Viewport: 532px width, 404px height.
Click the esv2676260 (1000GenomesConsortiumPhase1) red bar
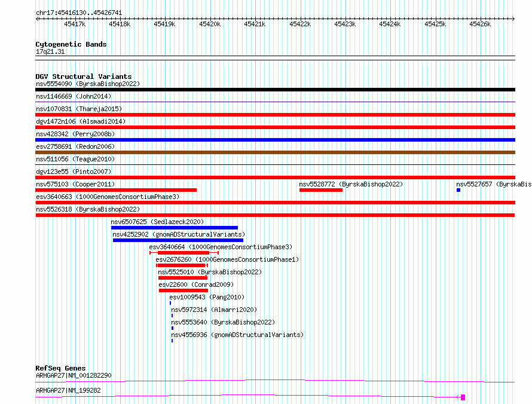point(182,265)
